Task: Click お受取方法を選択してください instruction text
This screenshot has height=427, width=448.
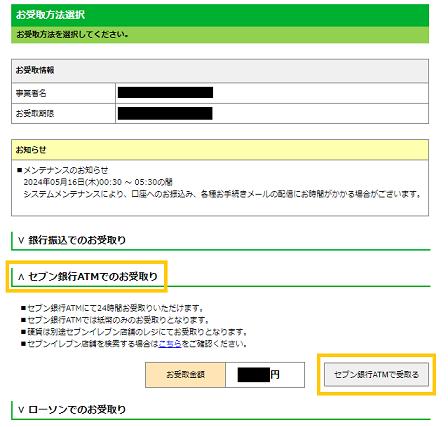Action: click(72, 34)
